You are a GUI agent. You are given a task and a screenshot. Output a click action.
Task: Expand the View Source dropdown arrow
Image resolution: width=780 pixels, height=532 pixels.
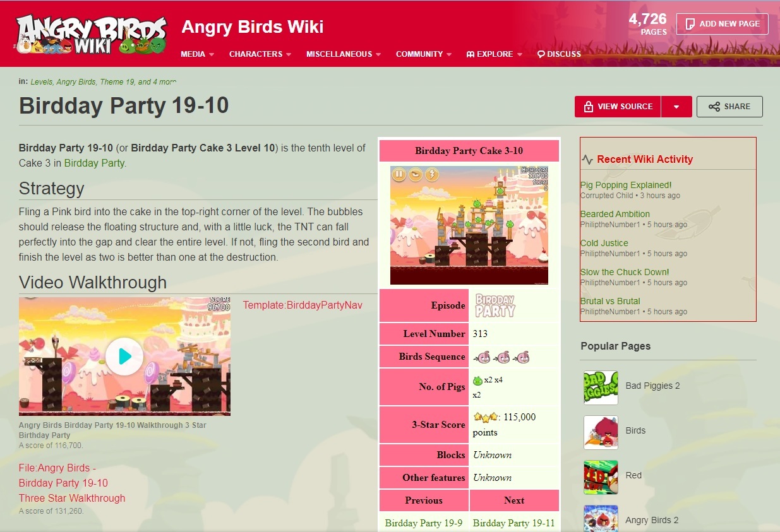click(x=676, y=107)
